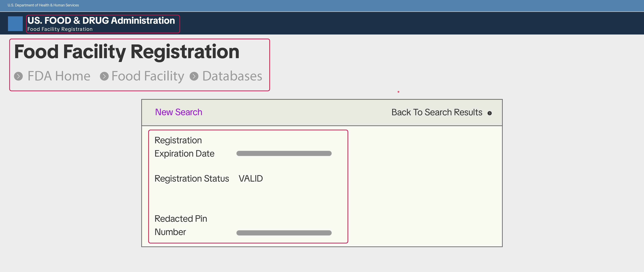The image size is (644, 272).
Task: Click the redacted pin number bar
Action: tap(284, 233)
